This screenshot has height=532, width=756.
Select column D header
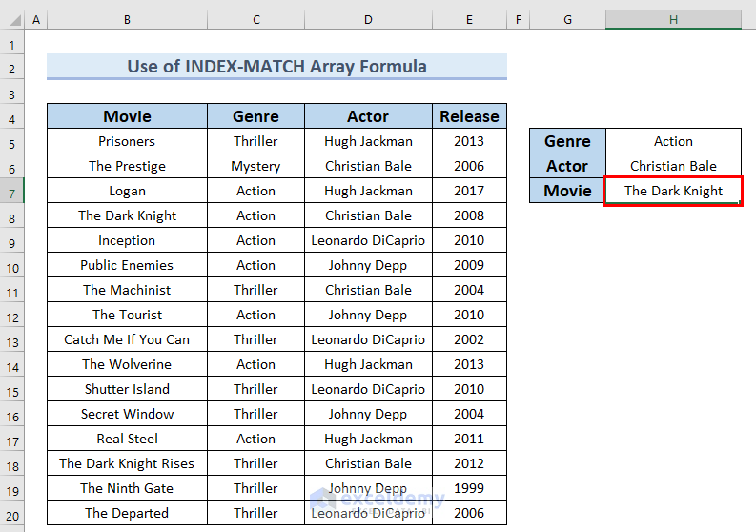pyautogui.click(x=368, y=20)
